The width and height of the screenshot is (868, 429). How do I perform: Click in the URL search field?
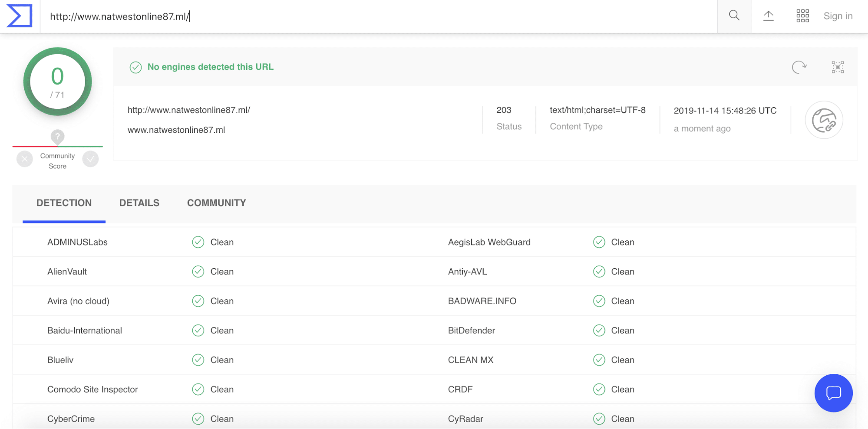tap(378, 16)
